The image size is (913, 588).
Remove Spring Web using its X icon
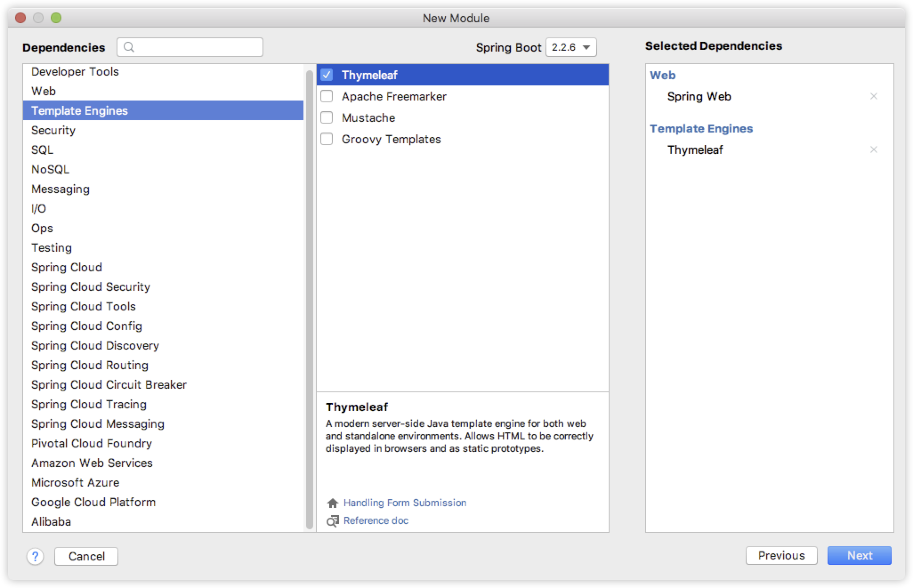tap(873, 97)
